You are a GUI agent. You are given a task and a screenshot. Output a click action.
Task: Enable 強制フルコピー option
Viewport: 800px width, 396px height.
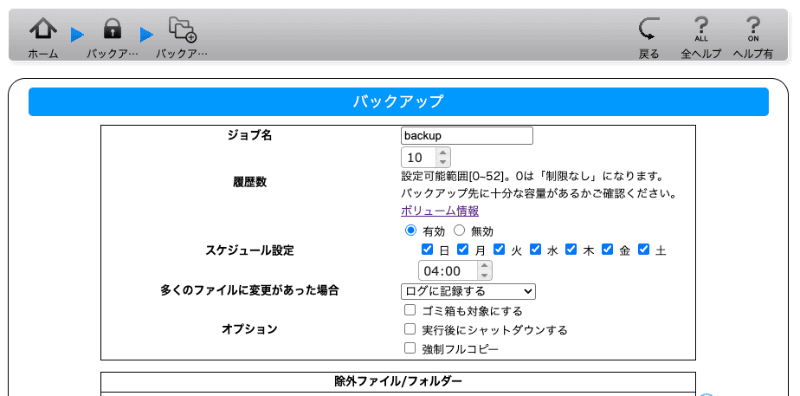tap(410, 348)
